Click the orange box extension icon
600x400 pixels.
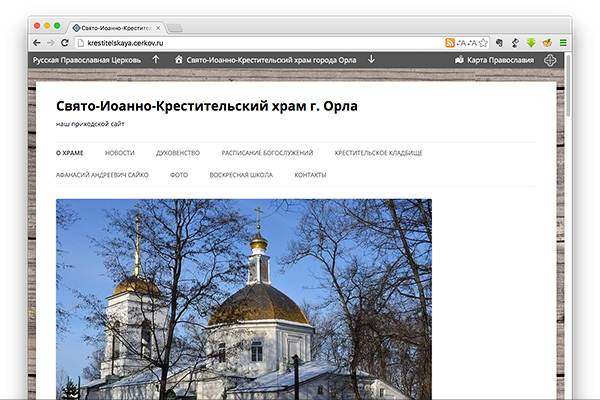click(x=547, y=43)
